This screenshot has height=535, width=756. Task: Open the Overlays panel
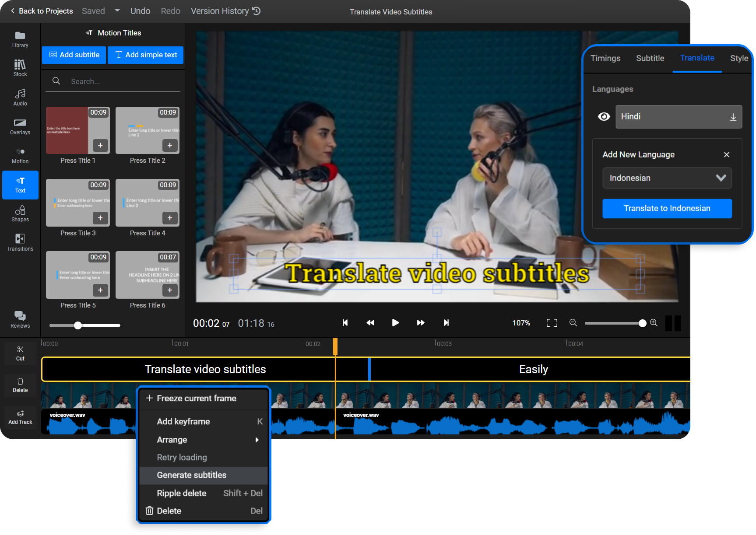pyautogui.click(x=20, y=126)
